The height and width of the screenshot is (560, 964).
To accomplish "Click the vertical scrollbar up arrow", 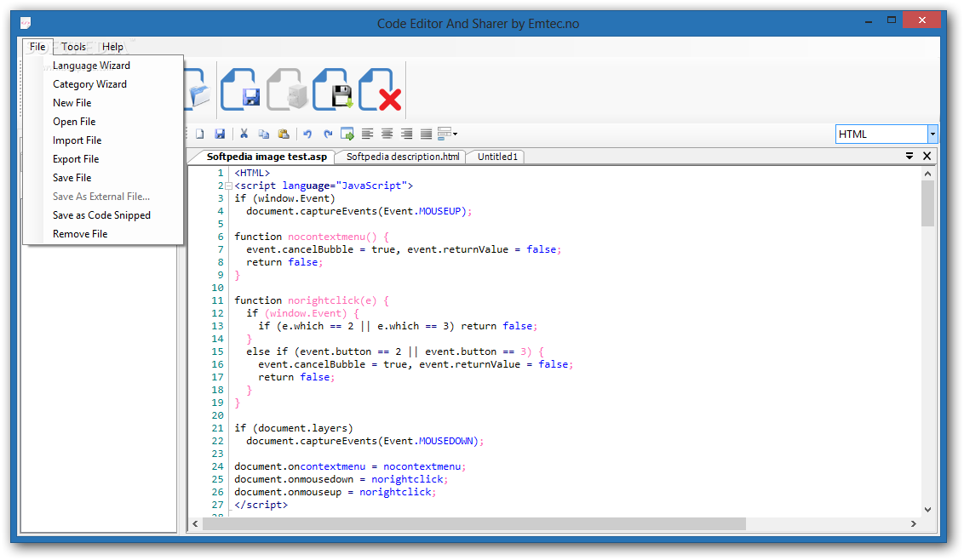I will pos(927,174).
